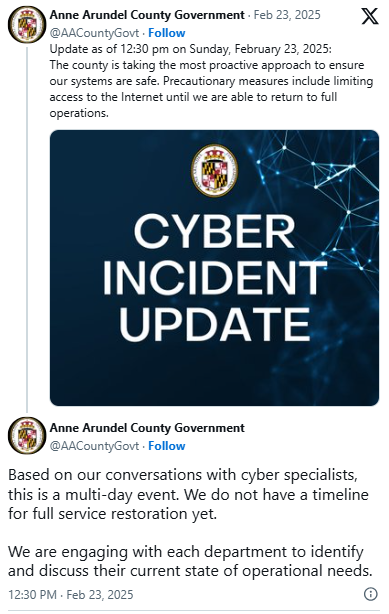The image size is (389, 614).
Task: Click Follow in the top tweet header
Action: [x=166, y=33]
